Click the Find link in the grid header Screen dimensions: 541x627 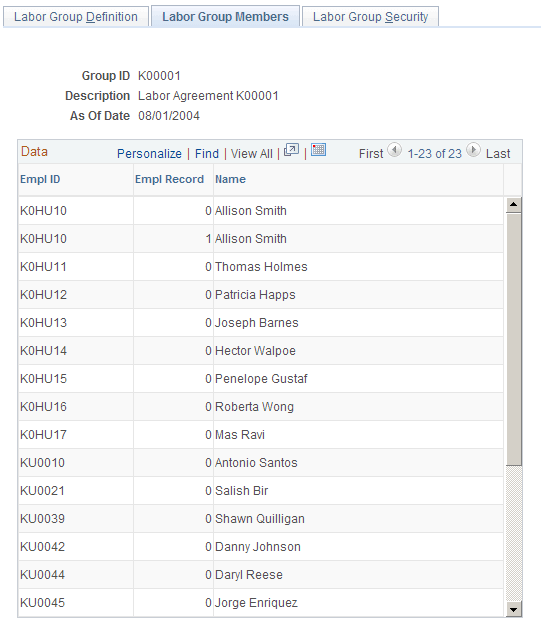207,154
